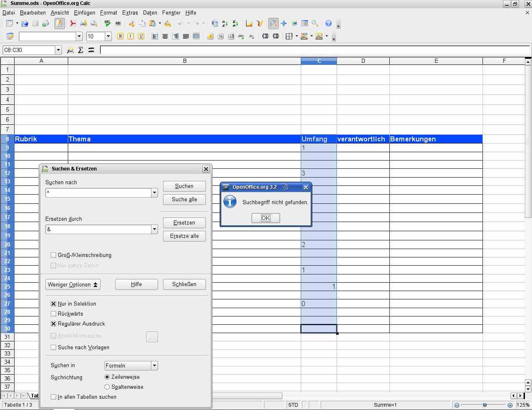532x410 pixels.
Task: Apply currency number format
Action: tap(210, 37)
